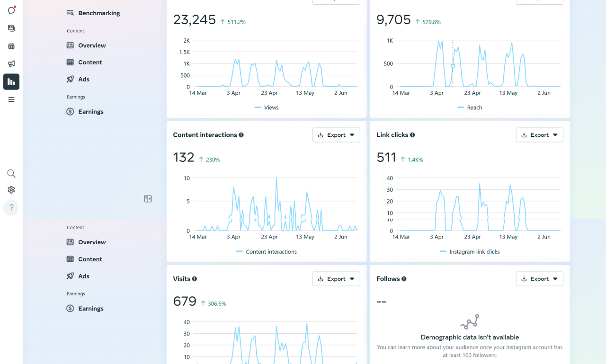The height and width of the screenshot is (364, 606).
Task: Click the magnifying glass search icon
Action: [x=11, y=174]
